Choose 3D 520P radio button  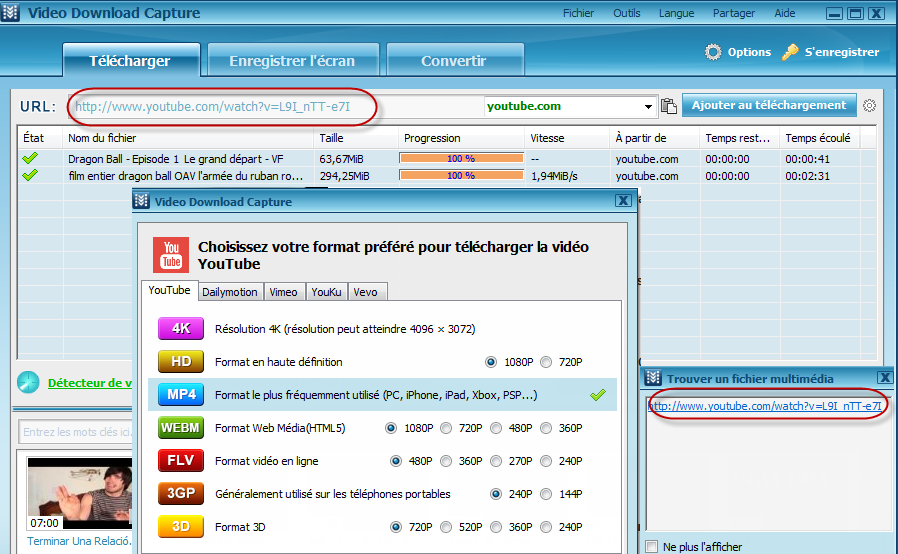click(x=446, y=527)
